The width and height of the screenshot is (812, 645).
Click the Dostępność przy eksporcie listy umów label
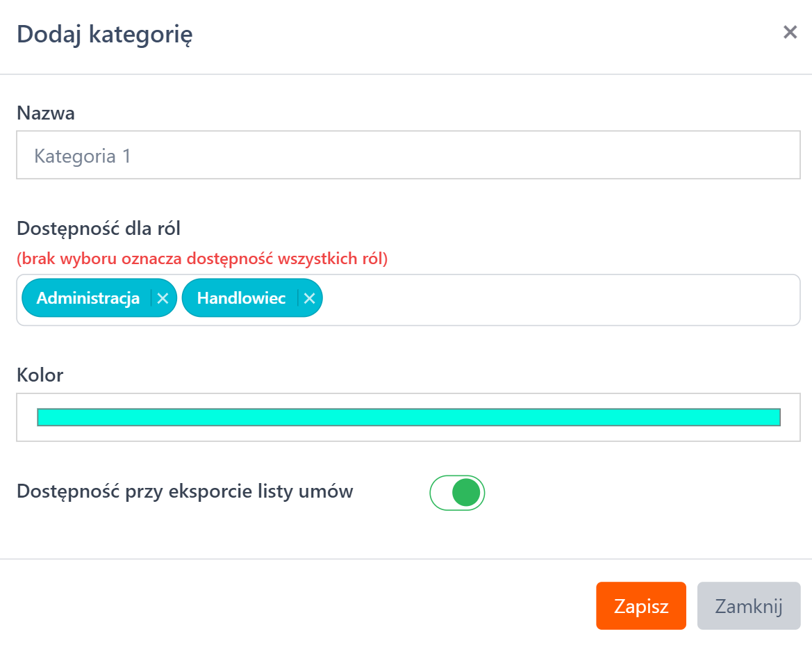[185, 491]
